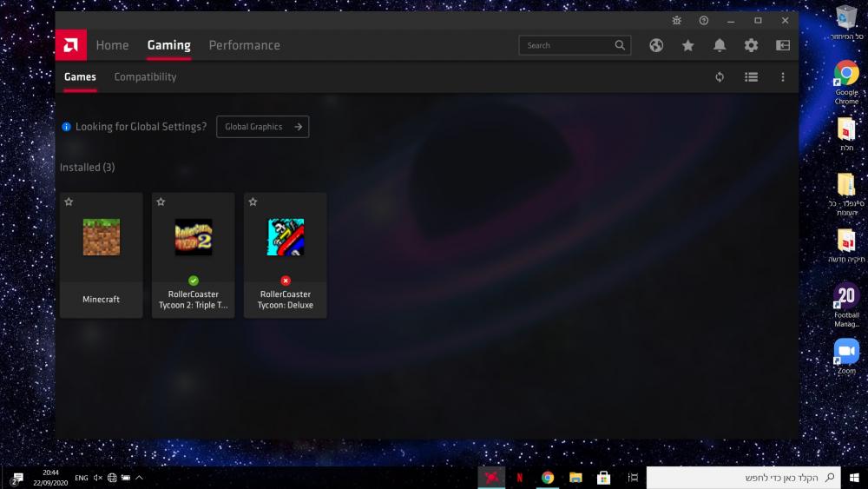Open Google Chrome desktop shortcut
This screenshot has width=868, height=489.
846,83
